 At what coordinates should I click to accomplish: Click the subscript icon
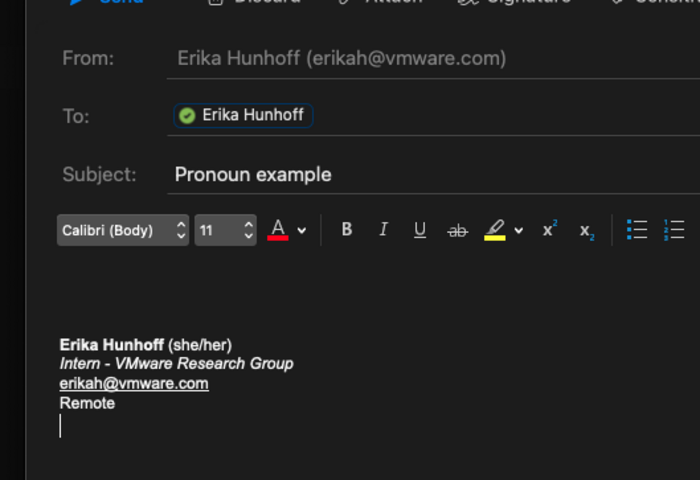[x=586, y=231]
